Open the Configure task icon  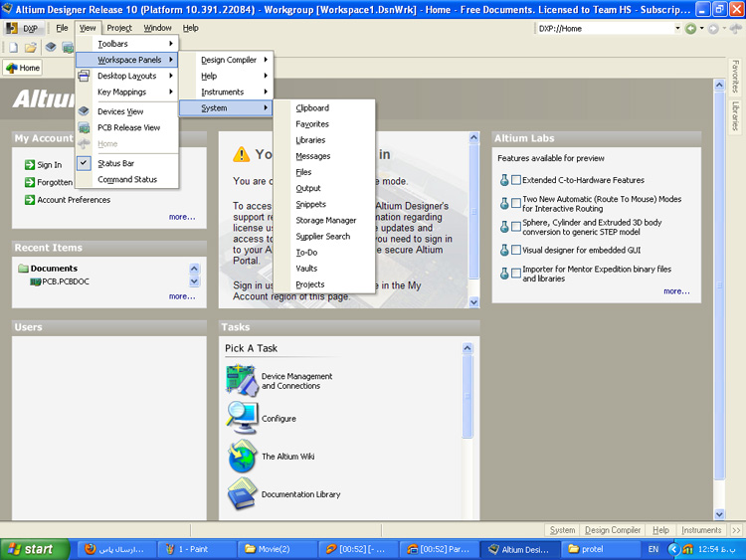[x=242, y=417]
